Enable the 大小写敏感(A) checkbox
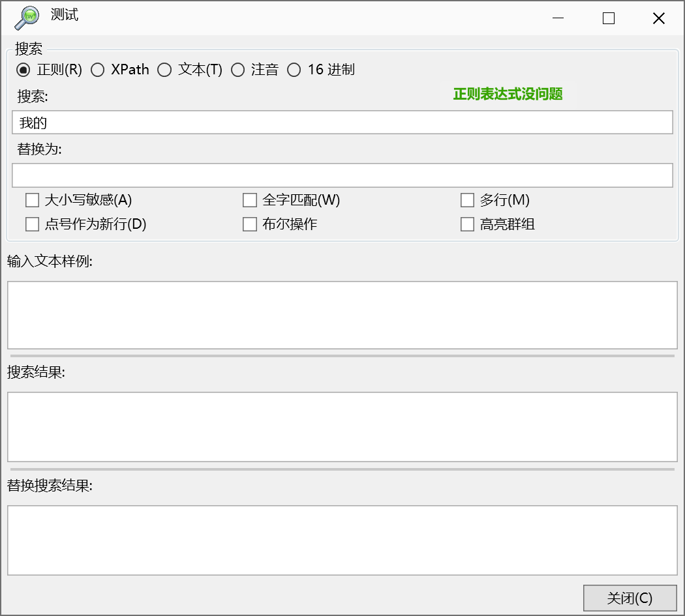 pos(32,200)
